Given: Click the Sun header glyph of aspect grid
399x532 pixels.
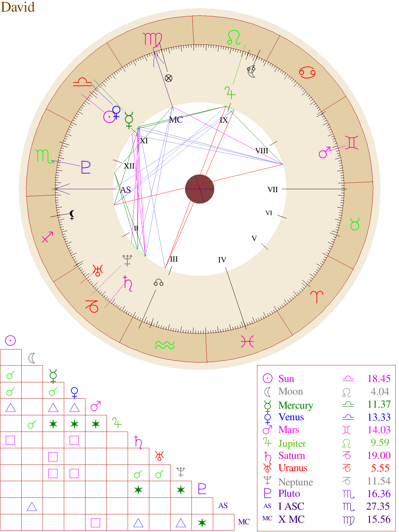Looking at the screenshot, I should coord(10,340).
